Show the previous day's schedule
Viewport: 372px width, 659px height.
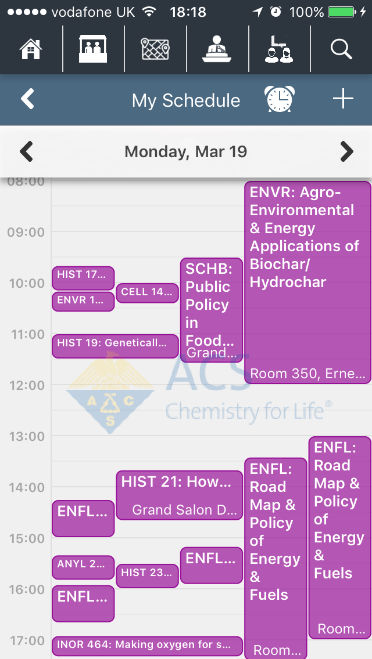point(26,151)
